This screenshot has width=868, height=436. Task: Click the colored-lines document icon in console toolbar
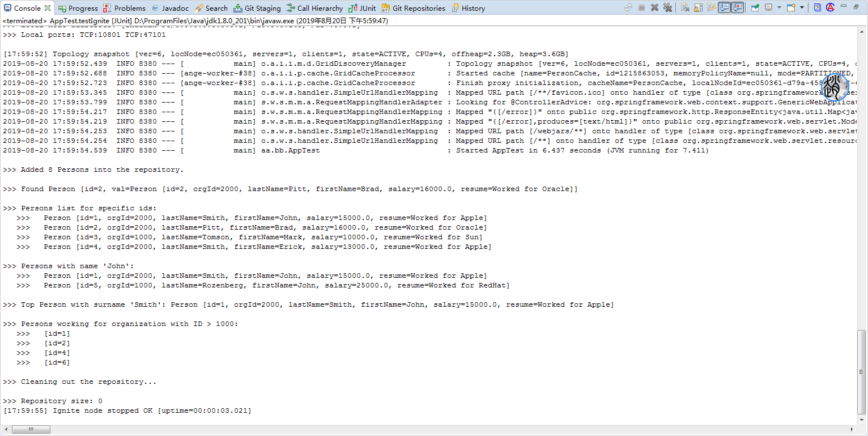[818, 7]
